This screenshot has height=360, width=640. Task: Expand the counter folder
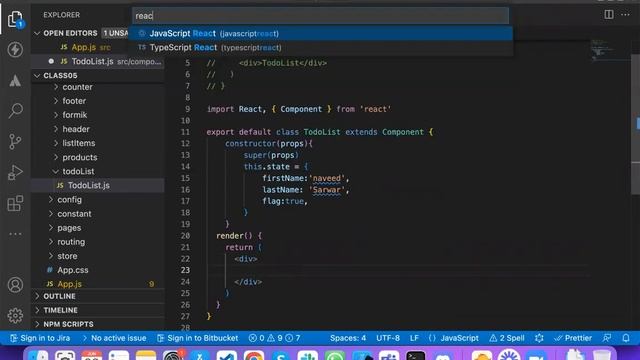[x=77, y=87]
